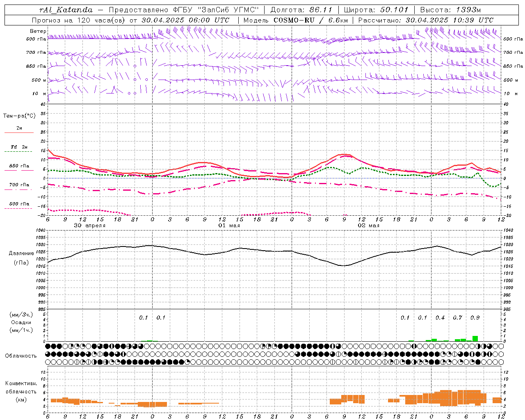
Task: Click the 'Td 2м' dew point legend label
Action: [x=19, y=147]
